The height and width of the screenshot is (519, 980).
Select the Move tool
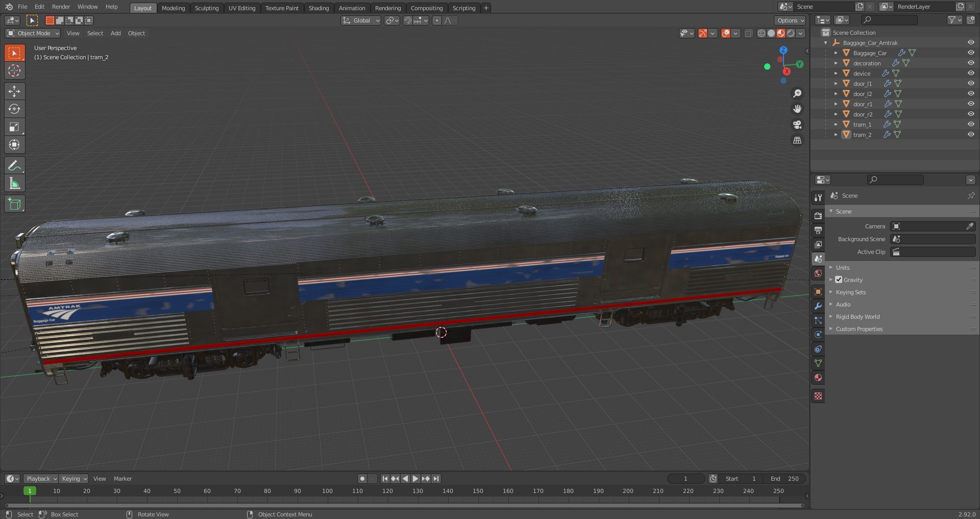coord(14,91)
